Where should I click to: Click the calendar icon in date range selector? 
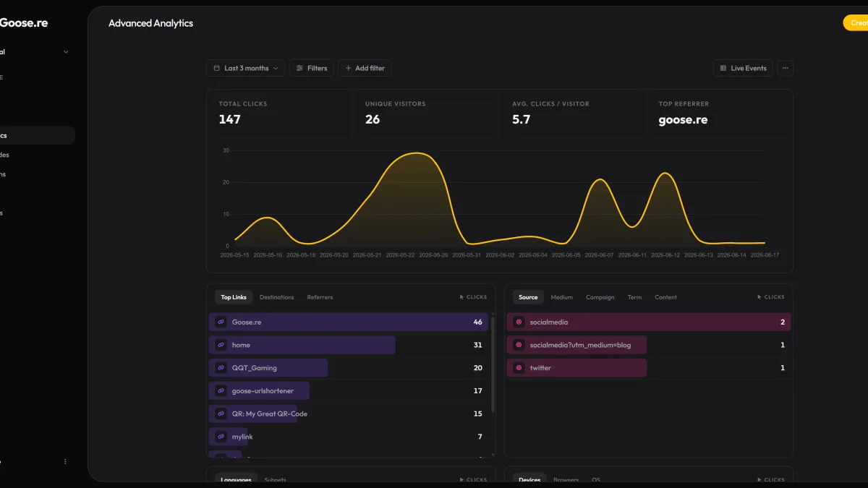coord(217,68)
